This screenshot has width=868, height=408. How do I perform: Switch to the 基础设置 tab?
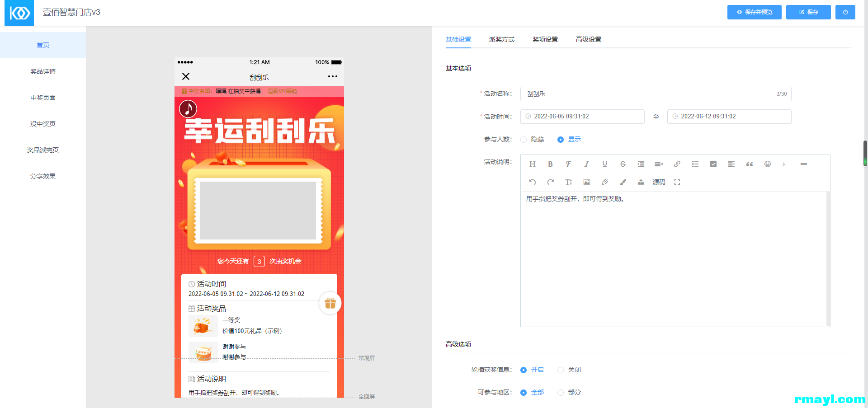pyautogui.click(x=458, y=39)
